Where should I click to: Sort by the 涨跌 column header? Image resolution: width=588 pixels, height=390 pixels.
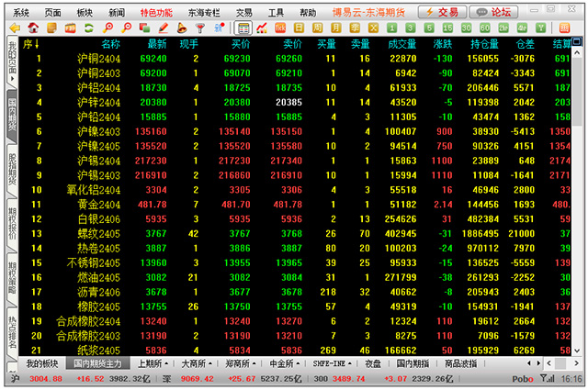(443, 44)
